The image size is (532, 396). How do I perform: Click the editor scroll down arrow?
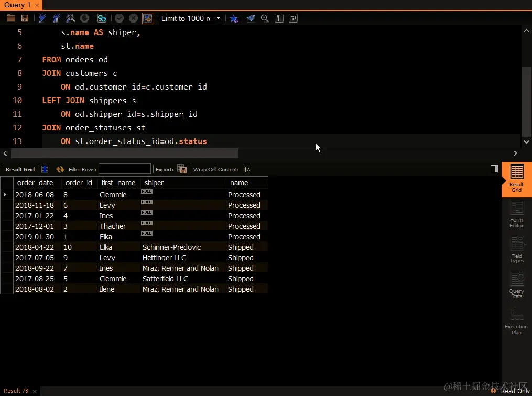(x=526, y=142)
